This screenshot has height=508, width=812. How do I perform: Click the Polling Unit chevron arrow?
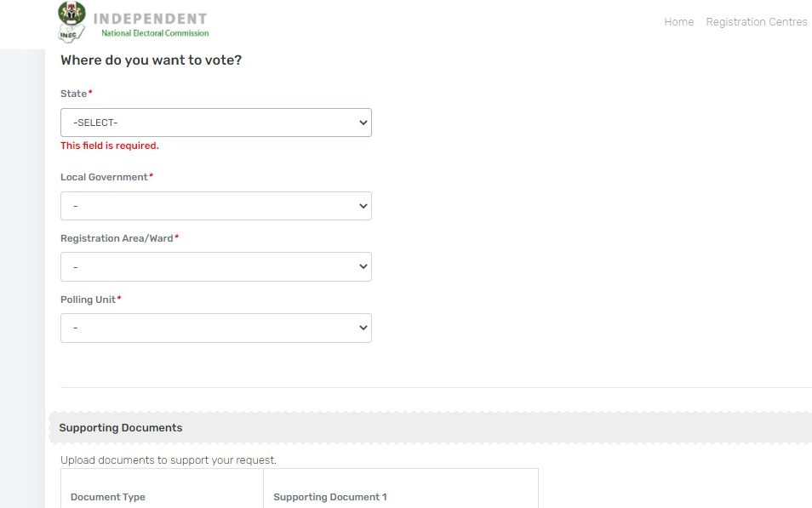pyautogui.click(x=363, y=328)
